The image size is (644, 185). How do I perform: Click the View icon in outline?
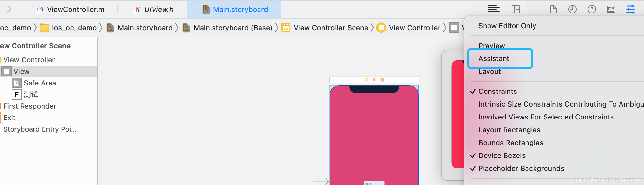(6, 71)
